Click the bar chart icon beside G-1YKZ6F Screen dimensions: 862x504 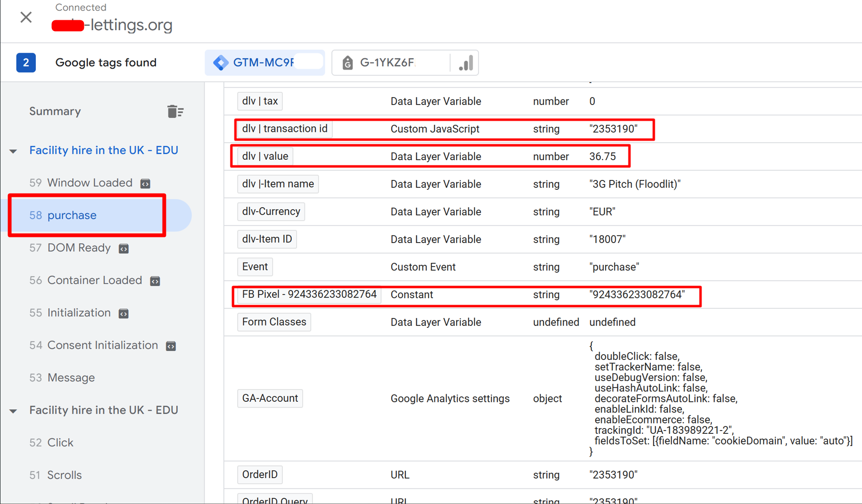(466, 63)
